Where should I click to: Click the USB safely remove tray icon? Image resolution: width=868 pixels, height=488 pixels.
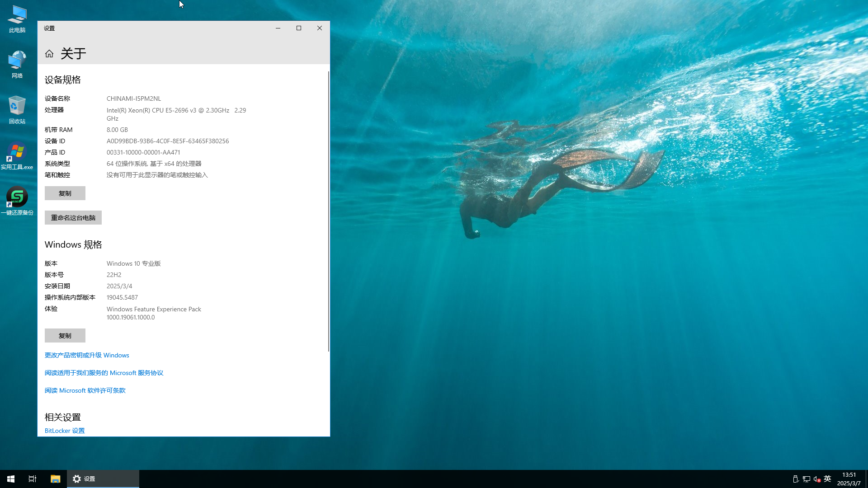[x=796, y=479]
